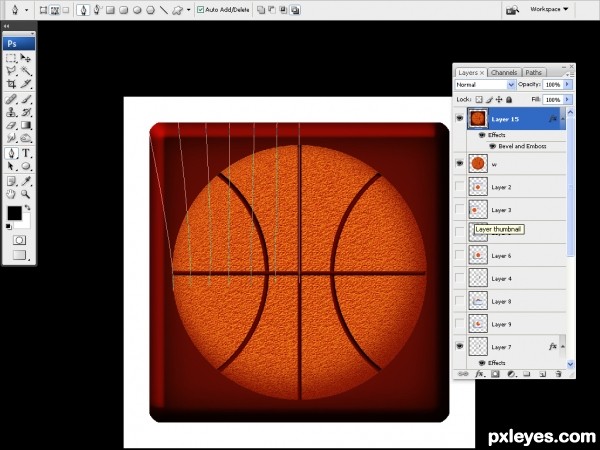
Task: Hide Layer 15 visibility eye
Action: [460, 118]
